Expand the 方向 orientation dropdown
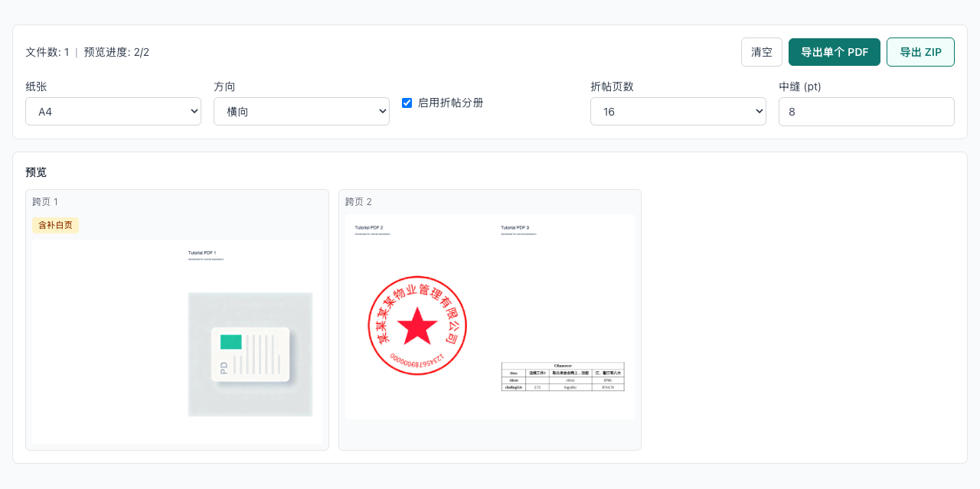980x489 pixels. [301, 112]
